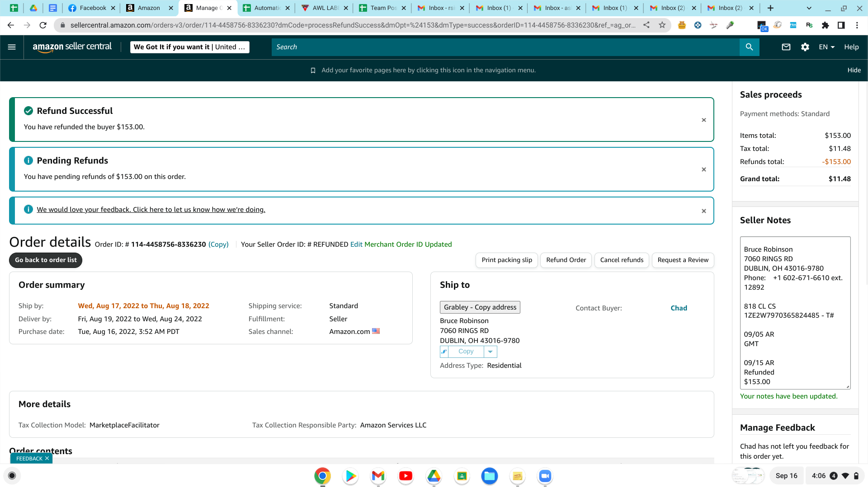
Task: Open buyer messages envelope icon
Action: click(786, 47)
